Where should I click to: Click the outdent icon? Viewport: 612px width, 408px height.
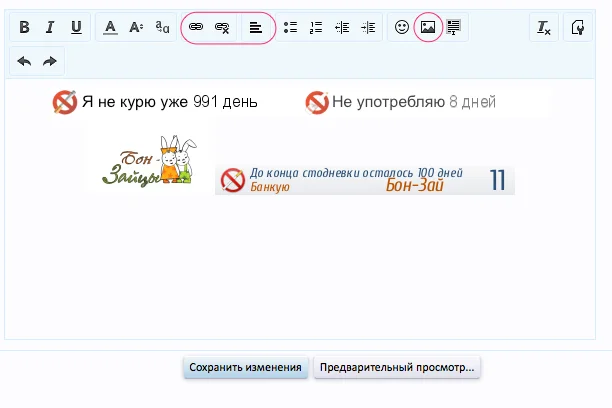pos(342,28)
